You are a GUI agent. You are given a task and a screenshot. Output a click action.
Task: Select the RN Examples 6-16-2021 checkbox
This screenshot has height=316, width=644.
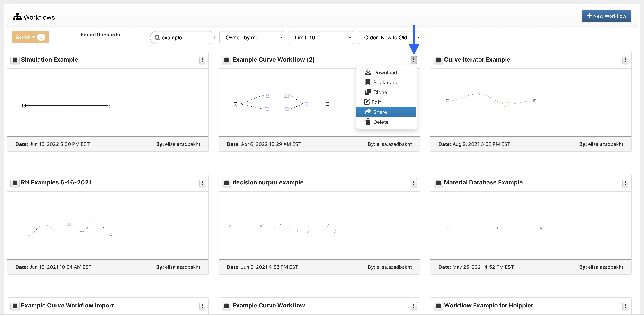[x=15, y=183]
